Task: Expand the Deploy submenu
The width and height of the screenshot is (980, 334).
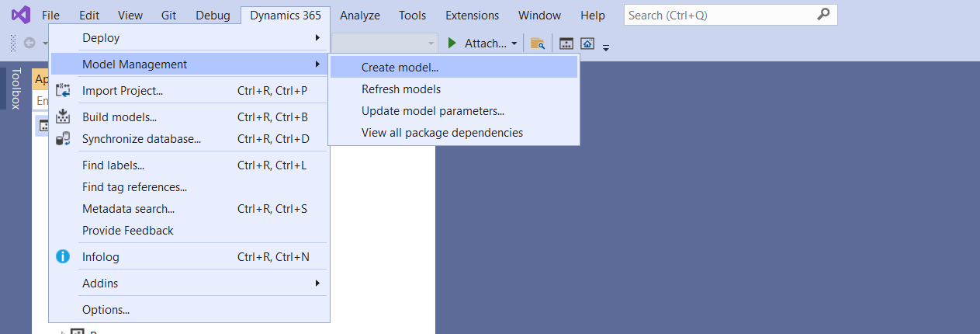Action: [x=189, y=37]
